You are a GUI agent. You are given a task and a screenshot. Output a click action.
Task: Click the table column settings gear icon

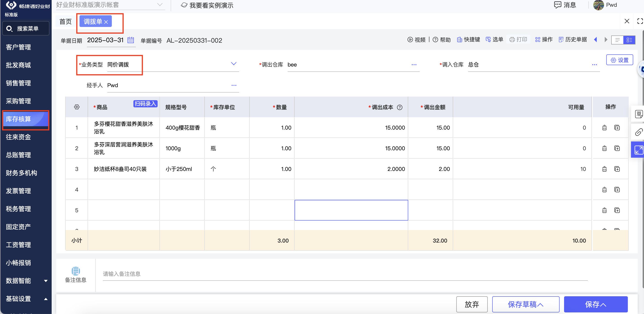[x=77, y=107]
